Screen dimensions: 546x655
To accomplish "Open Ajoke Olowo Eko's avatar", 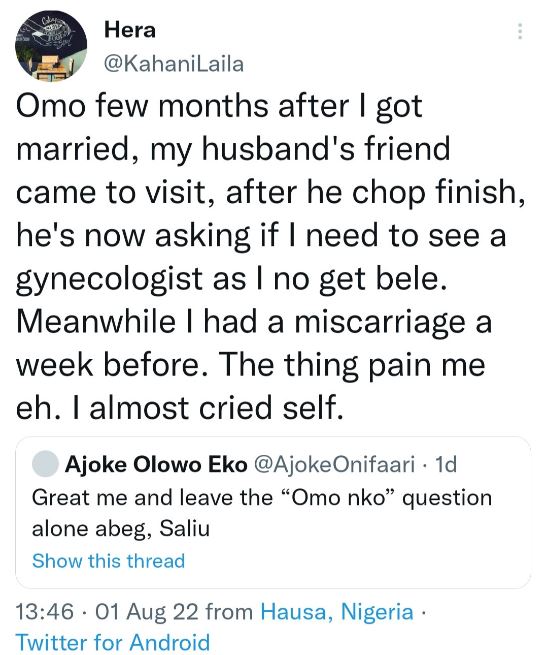I will (45, 464).
